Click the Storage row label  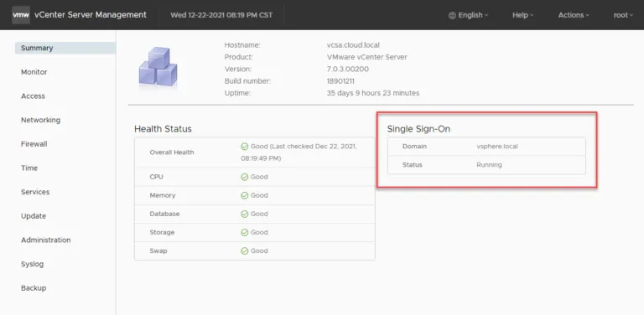pyautogui.click(x=162, y=232)
